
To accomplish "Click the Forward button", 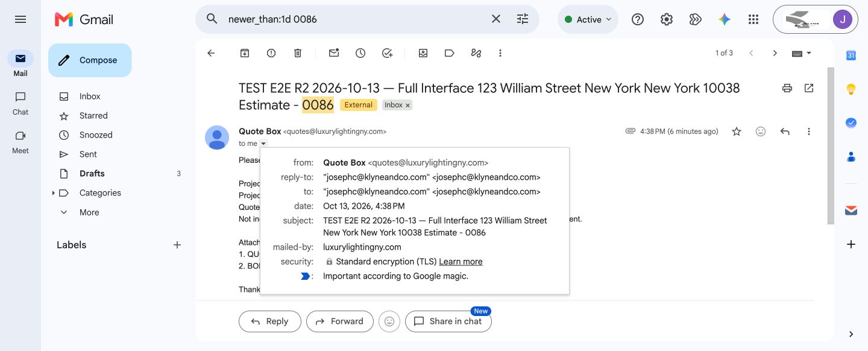I will pyautogui.click(x=339, y=321).
